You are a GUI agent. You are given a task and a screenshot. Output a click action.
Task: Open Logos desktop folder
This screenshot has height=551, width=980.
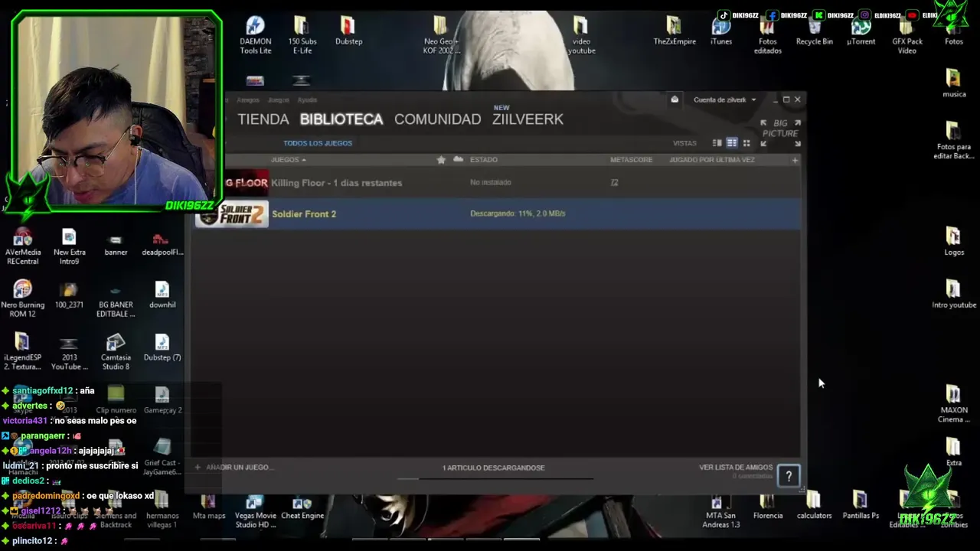954,242
